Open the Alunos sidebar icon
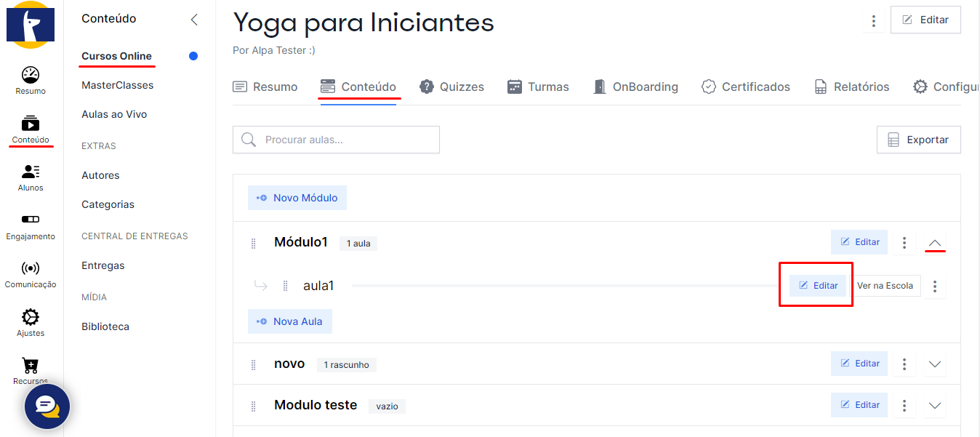This screenshot has height=437, width=980. pyautogui.click(x=31, y=177)
